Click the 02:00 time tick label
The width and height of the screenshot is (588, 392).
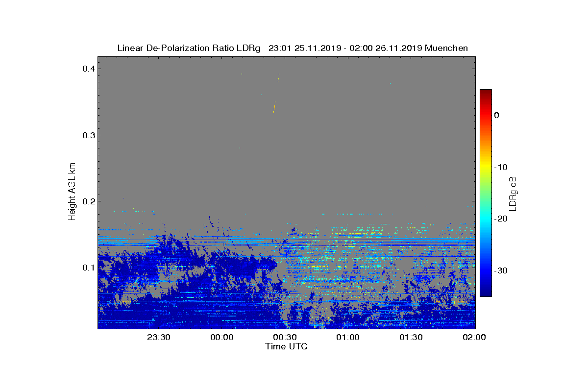474,338
